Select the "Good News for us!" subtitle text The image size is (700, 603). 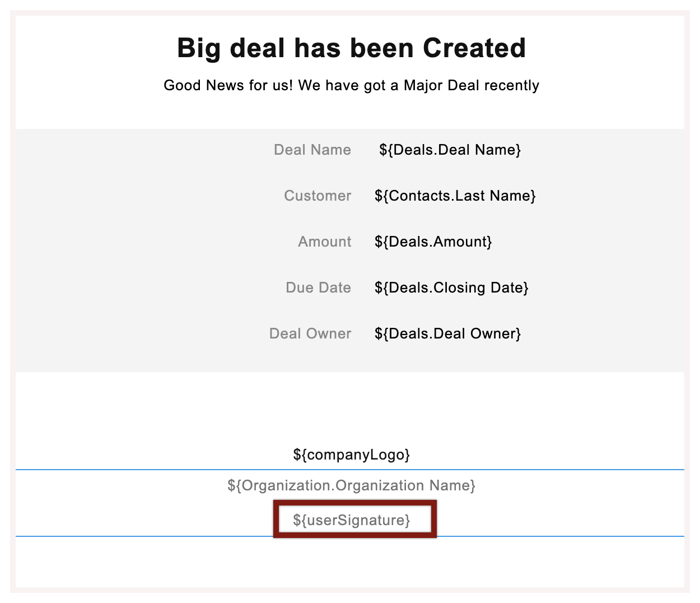(x=351, y=85)
